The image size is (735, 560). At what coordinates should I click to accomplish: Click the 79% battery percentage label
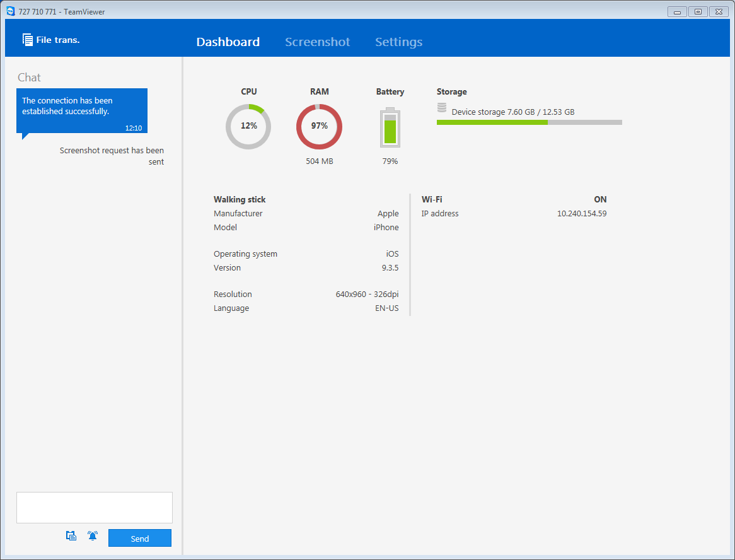pyautogui.click(x=390, y=161)
